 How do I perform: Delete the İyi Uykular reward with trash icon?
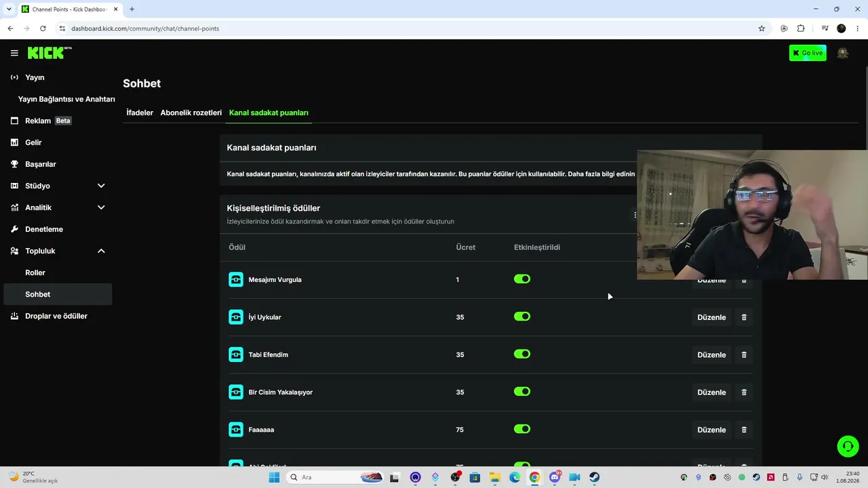(744, 317)
